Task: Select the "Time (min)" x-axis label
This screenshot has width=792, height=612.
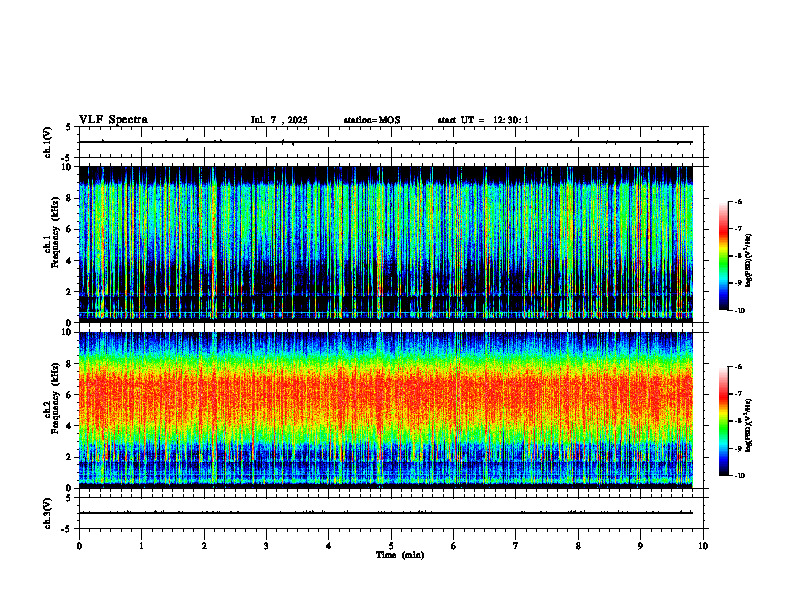Action: click(x=400, y=555)
